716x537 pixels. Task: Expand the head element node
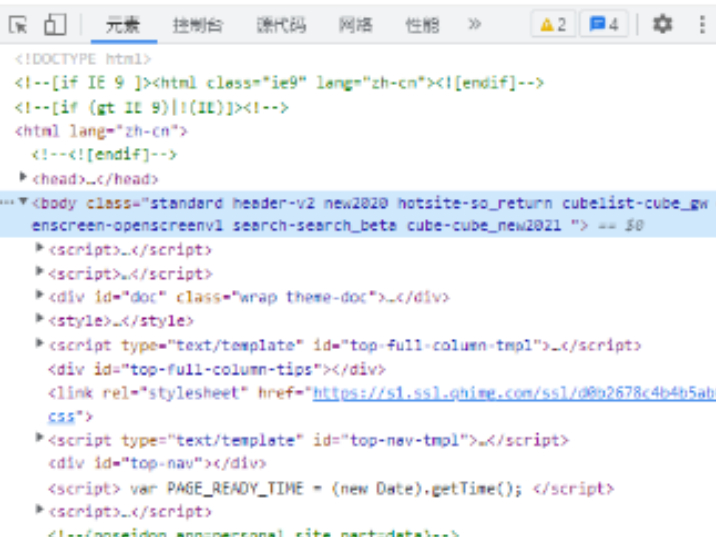23,177
